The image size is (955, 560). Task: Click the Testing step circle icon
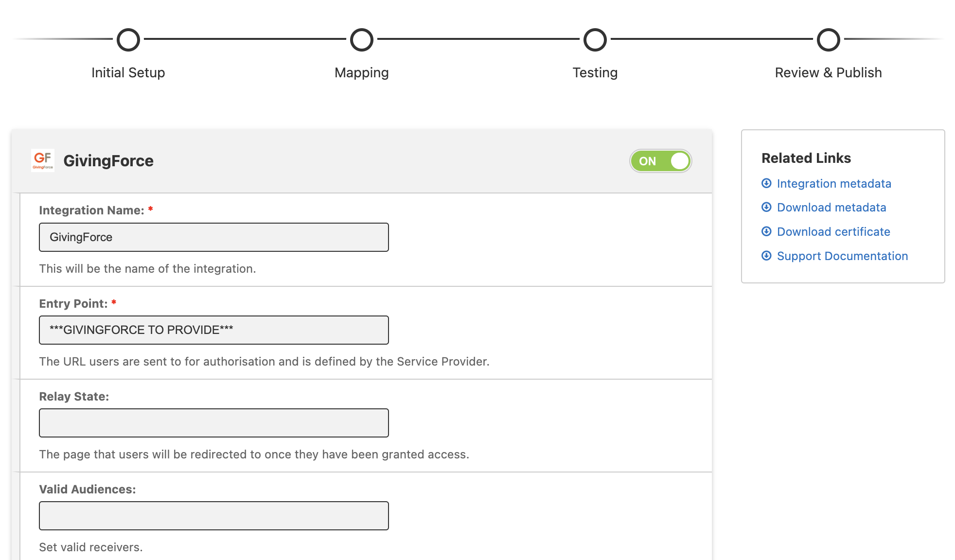(596, 41)
